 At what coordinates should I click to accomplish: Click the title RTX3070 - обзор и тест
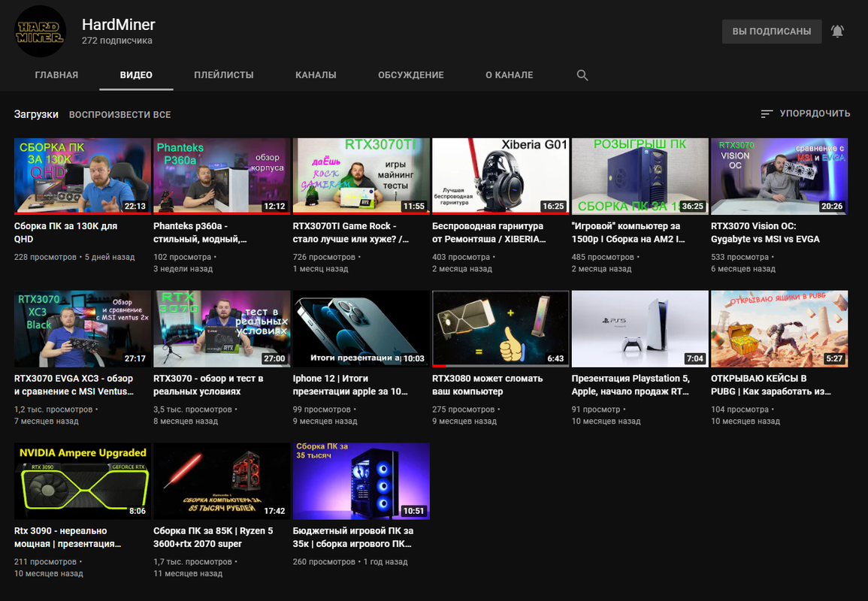[x=208, y=385]
